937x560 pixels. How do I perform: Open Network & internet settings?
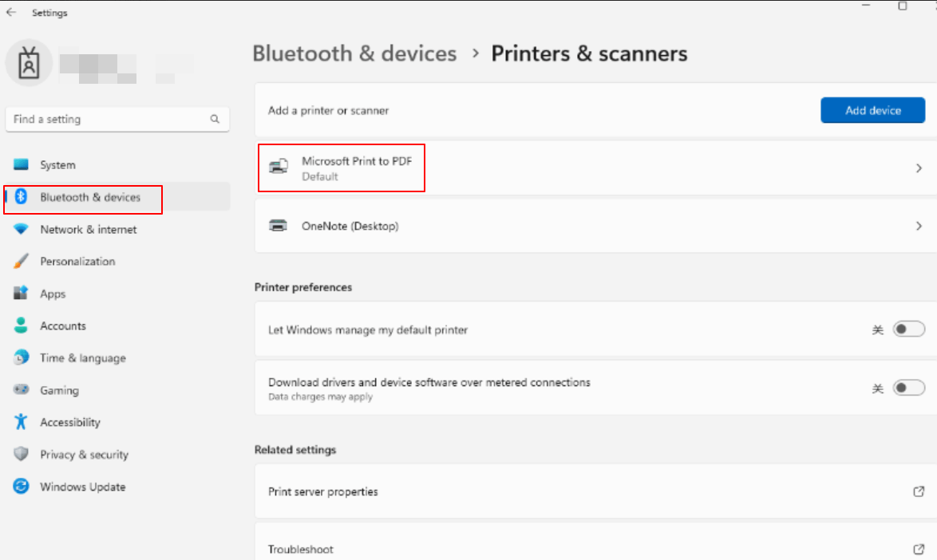tap(117, 229)
